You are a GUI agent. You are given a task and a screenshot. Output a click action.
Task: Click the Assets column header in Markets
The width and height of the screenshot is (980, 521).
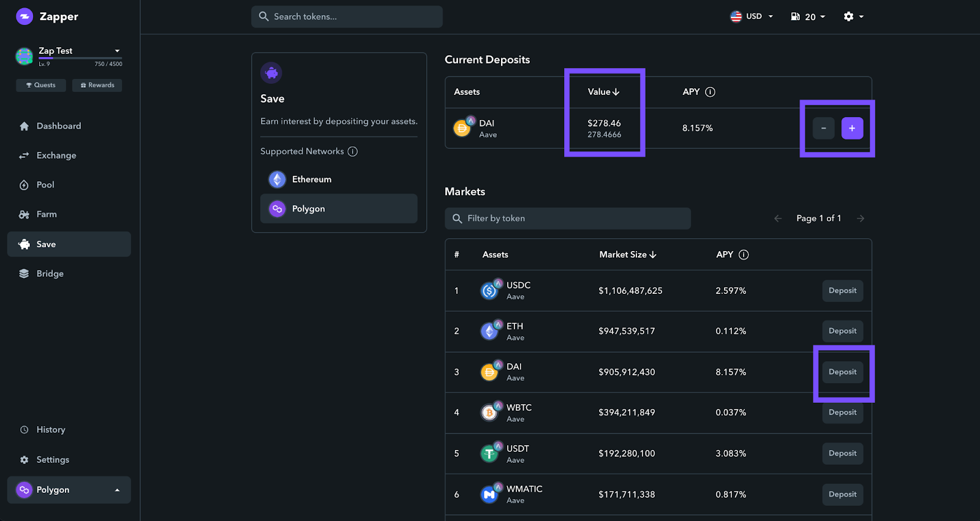click(495, 255)
